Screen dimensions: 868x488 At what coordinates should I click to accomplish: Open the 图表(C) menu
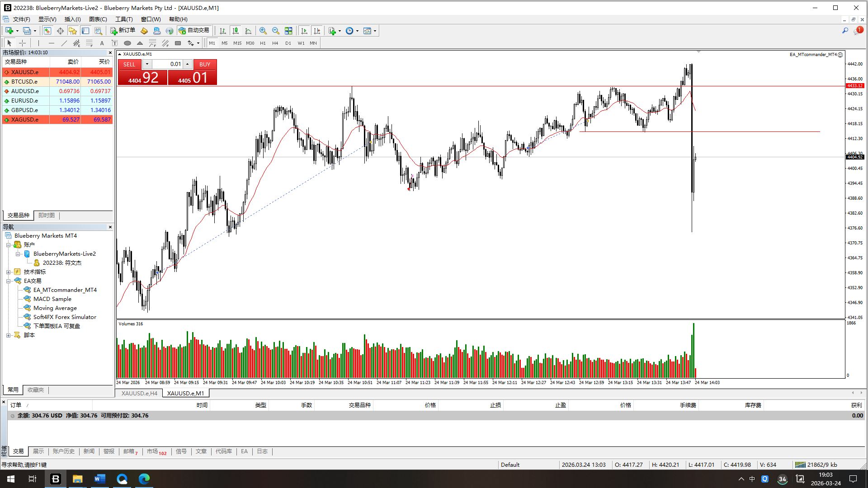coord(98,19)
